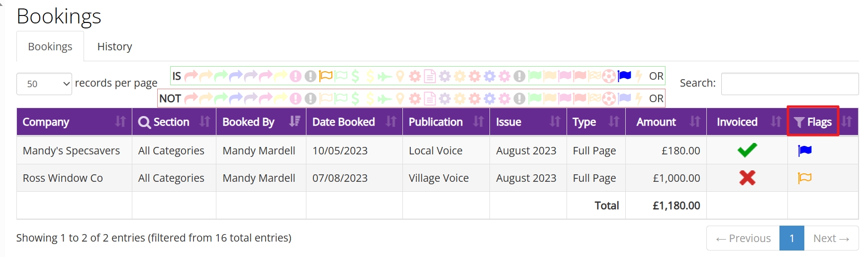Switch to the History tab
Screen dimensions: 868x257
(x=114, y=46)
